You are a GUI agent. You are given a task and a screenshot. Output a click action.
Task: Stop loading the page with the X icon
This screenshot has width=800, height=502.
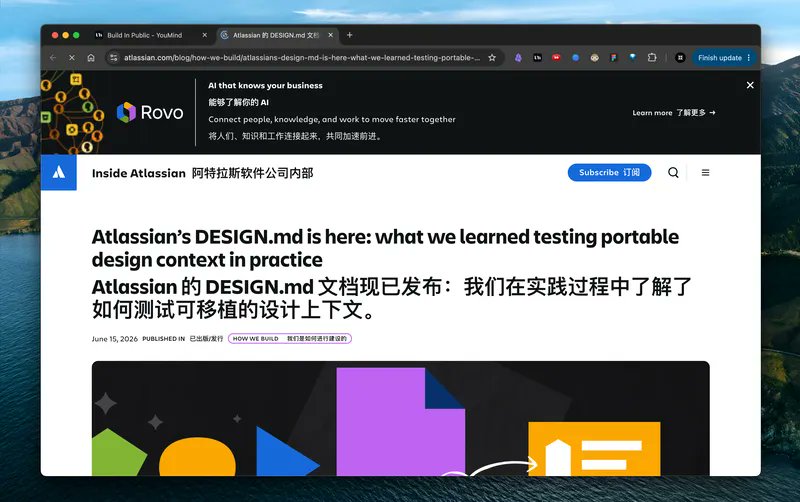click(x=72, y=58)
